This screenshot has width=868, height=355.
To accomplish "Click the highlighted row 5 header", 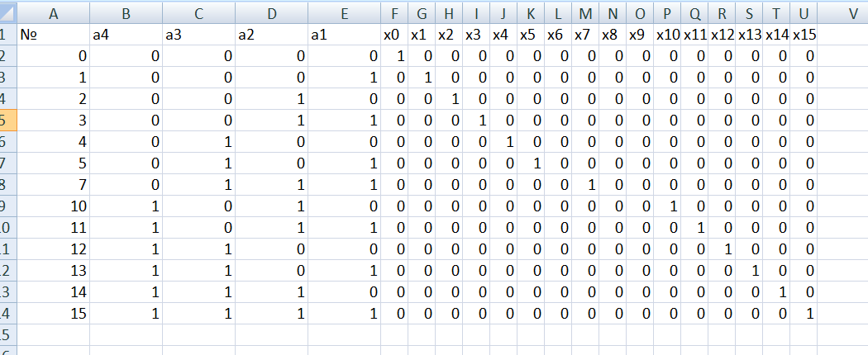I will click(7, 121).
